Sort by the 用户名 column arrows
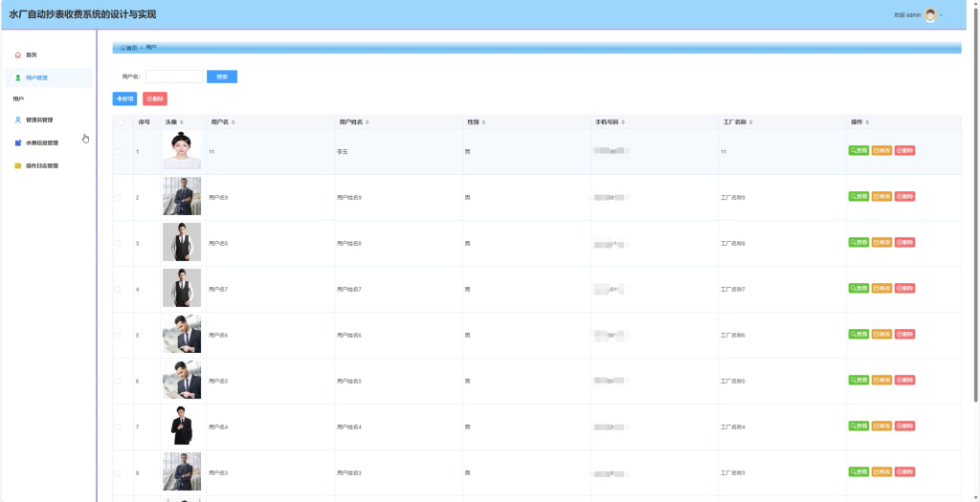 234,122
